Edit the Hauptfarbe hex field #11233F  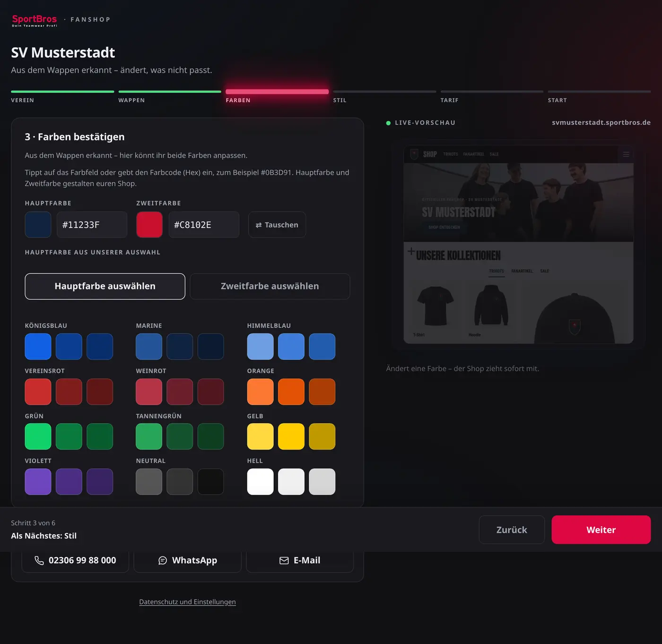[92, 225]
